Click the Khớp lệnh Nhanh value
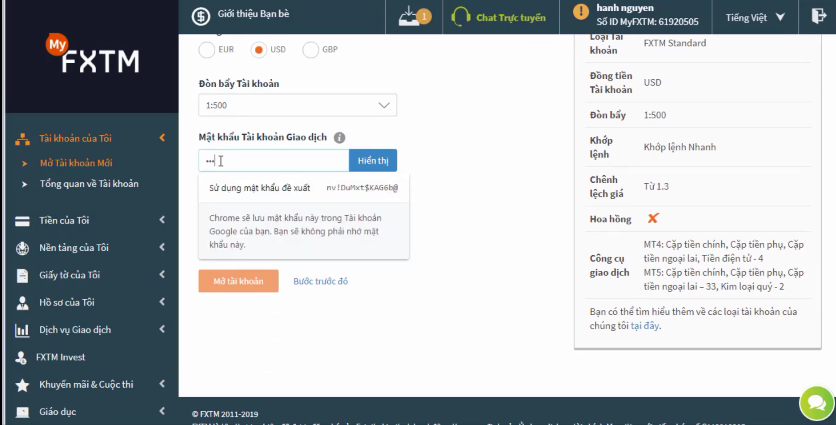836x425 pixels. coord(679,147)
